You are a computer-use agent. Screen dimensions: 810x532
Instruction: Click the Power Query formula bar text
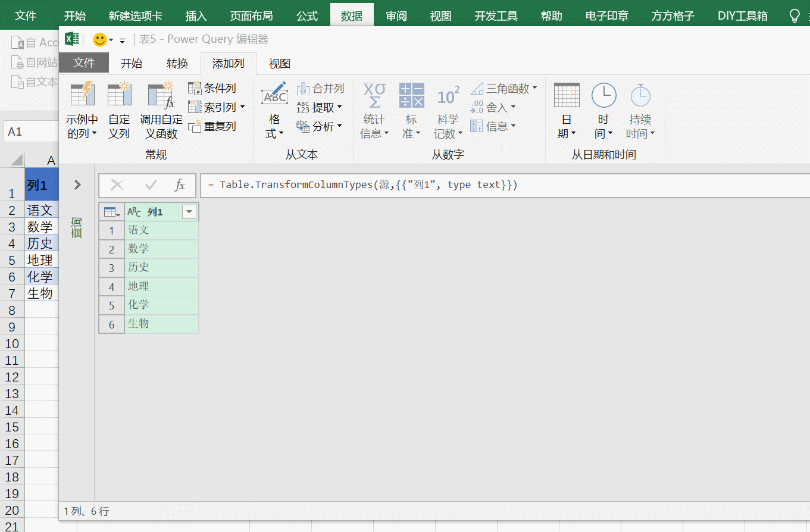pyautogui.click(x=363, y=185)
